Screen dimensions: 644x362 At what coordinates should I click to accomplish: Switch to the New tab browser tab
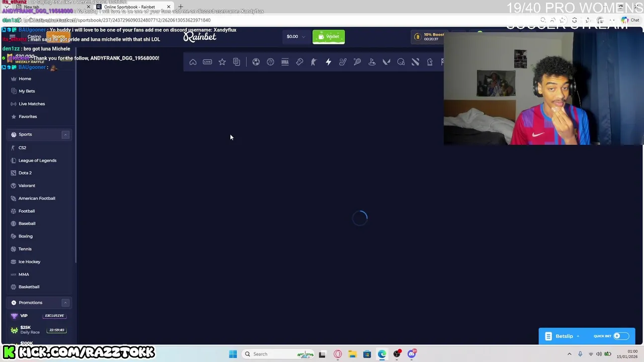[x=50, y=7]
